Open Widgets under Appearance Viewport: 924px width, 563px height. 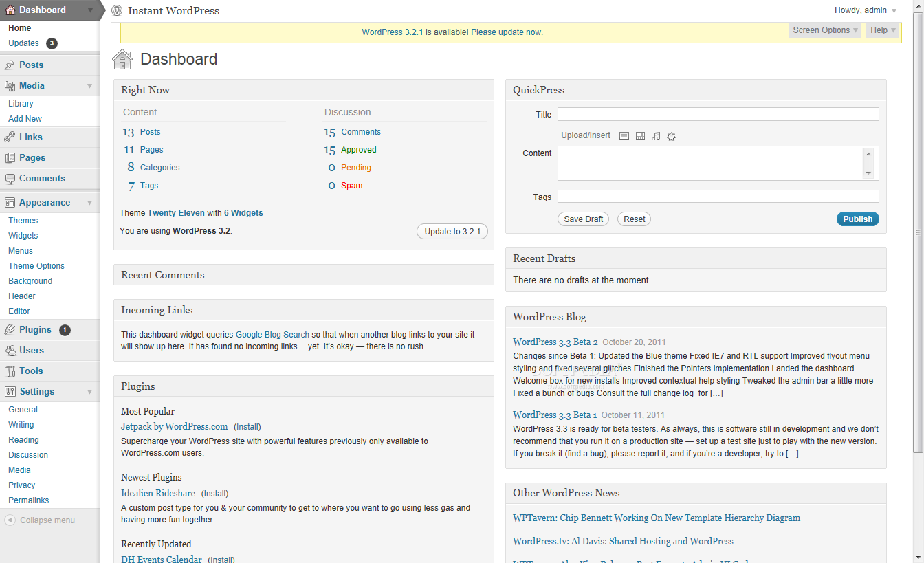click(x=23, y=236)
